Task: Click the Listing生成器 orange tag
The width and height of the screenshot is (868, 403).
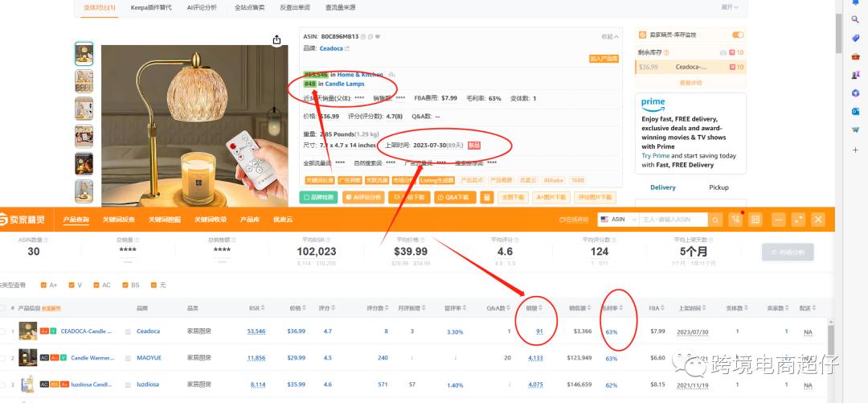Action: [436, 180]
